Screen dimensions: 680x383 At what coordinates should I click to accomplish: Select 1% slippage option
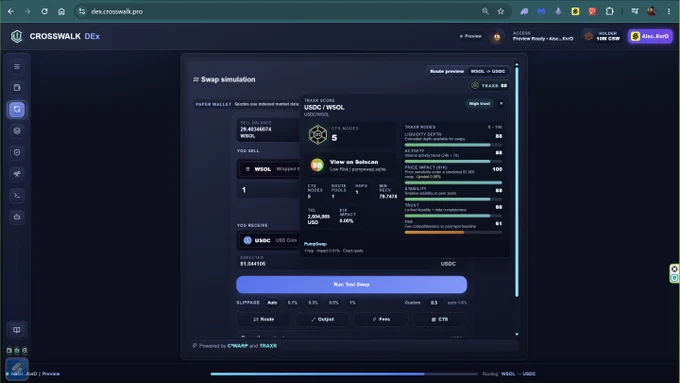[x=353, y=303]
